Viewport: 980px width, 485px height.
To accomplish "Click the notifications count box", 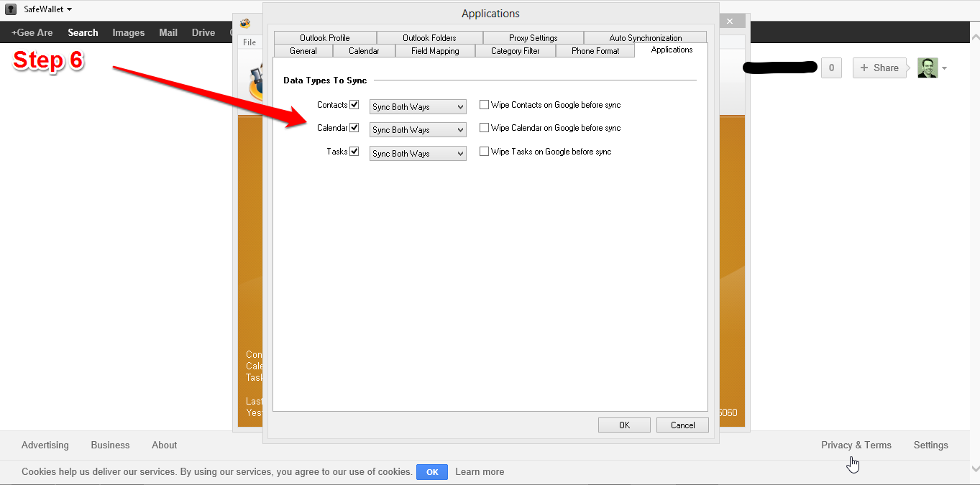I will tap(831, 68).
